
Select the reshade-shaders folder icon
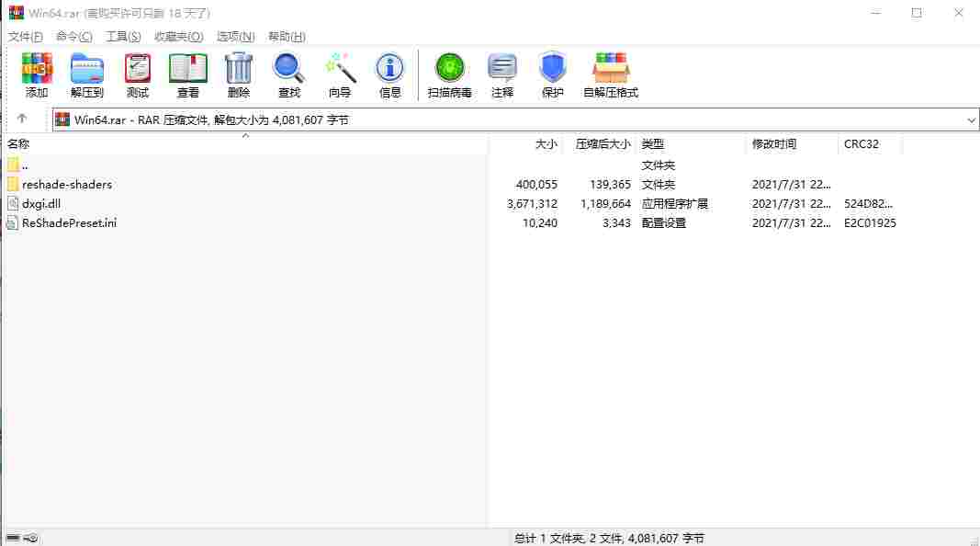[13, 185]
